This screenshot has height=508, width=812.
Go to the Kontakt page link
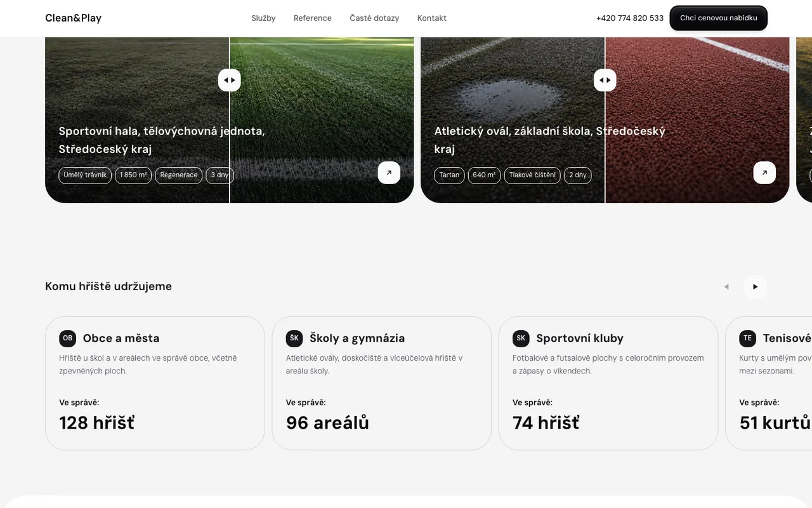click(x=432, y=18)
